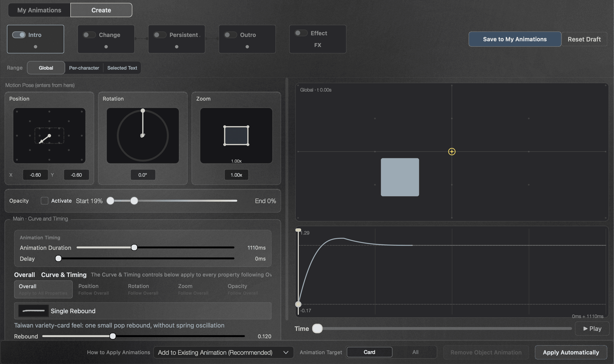The width and height of the screenshot is (614, 364).
Task: Click the "Start 19%" opacity label
Action: click(x=89, y=201)
